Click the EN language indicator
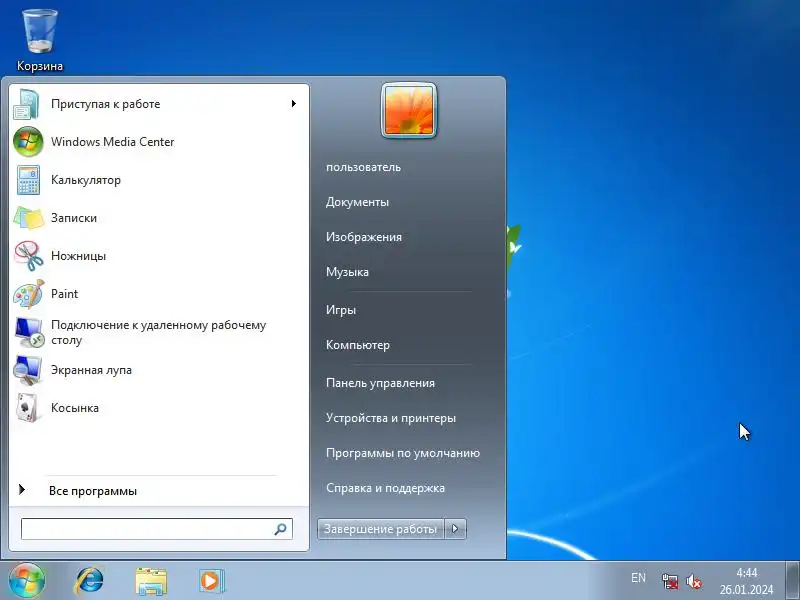Image resolution: width=800 pixels, height=600 pixels. pos(638,578)
